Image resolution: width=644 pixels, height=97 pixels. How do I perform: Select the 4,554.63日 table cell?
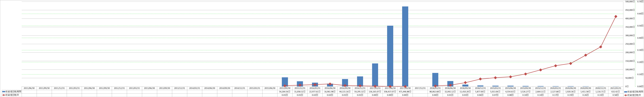pyautogui.click(x=510, y=92)
